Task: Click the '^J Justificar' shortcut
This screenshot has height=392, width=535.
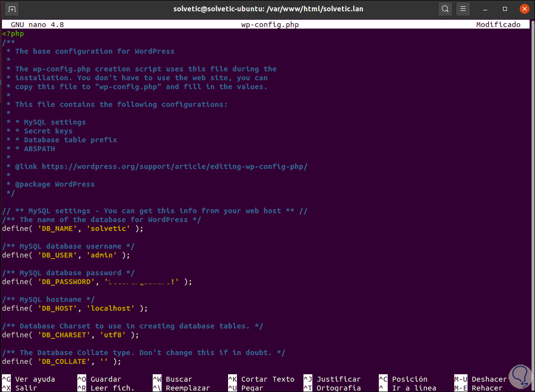Action: pos(332,379)
